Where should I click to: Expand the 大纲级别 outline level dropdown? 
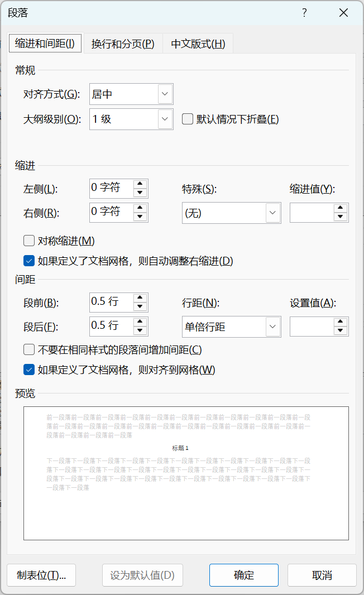click(x=165, y=119)
